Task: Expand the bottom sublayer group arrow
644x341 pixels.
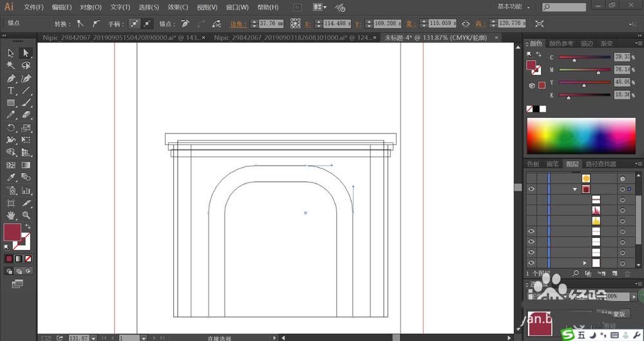Action: pos(585,263)
